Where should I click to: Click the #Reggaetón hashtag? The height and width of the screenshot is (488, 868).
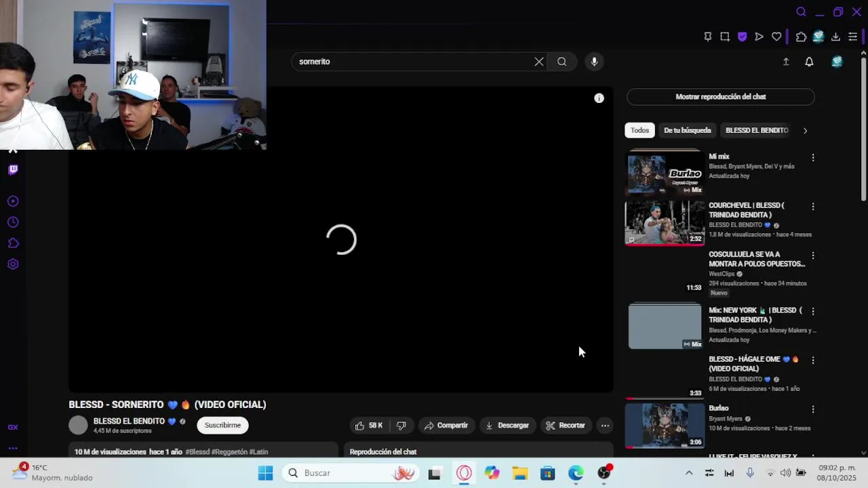[x=229, y=452]
